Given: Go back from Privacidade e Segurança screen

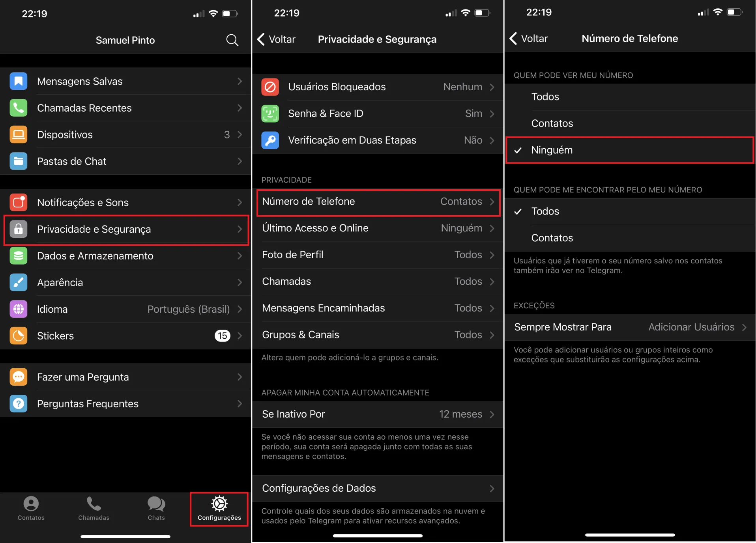Looking at the screenshot, I should coord(277,39).
